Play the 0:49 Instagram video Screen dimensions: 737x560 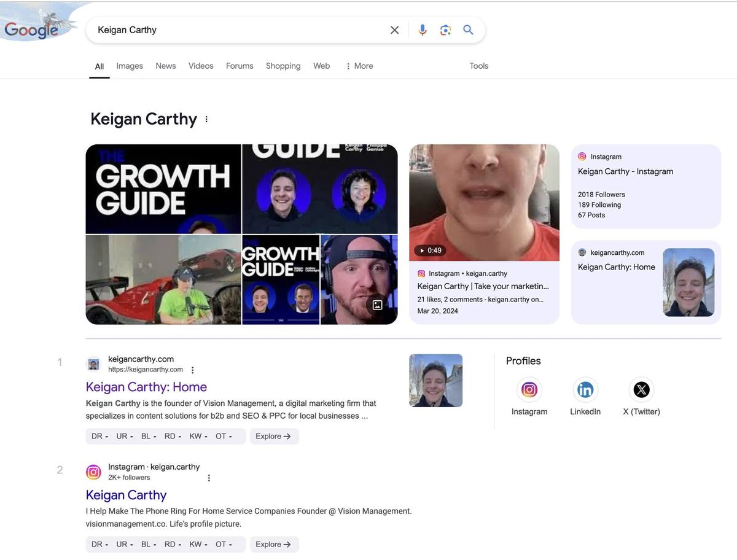(430, 251)
